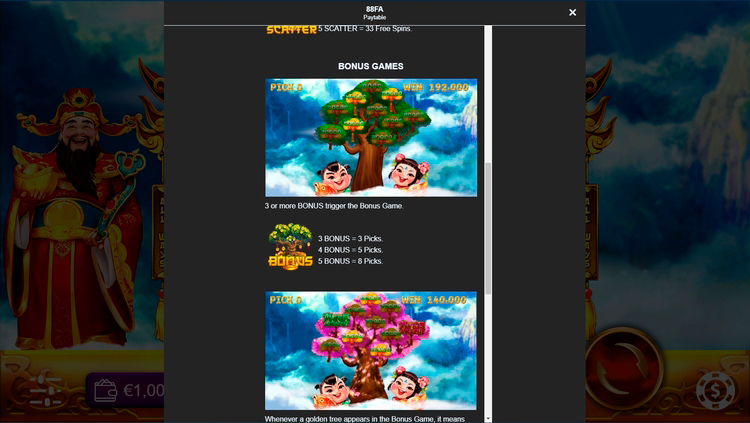This screenshot has height=423, width=750.
Task: Select the green golden tree bonus image
Action: (370, 138)
